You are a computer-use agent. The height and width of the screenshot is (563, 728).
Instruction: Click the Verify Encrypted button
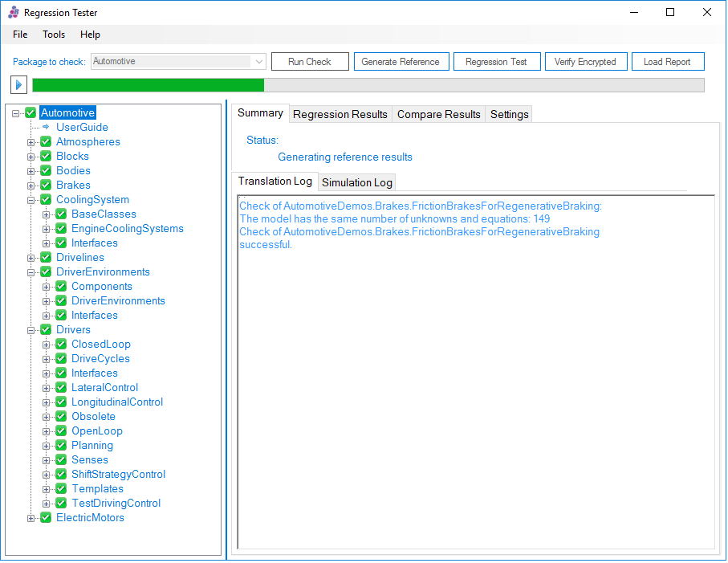(x=585, y=61)
